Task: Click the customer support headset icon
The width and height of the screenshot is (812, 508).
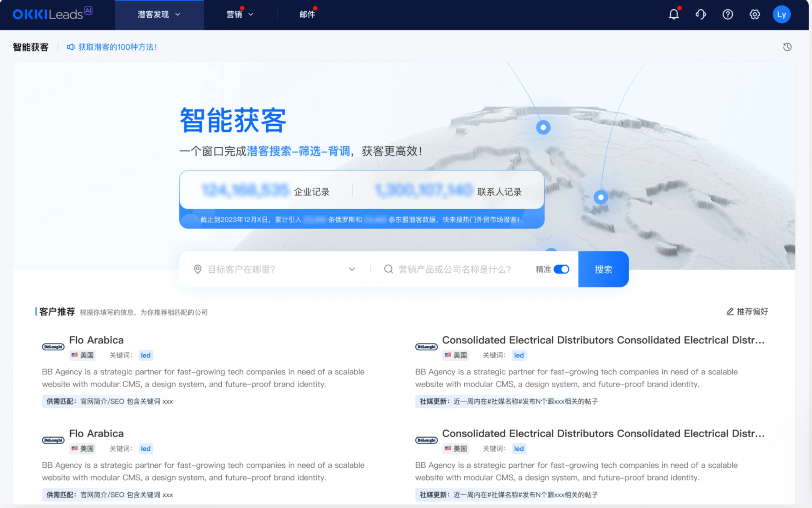Action: click(x=700, y=14)
